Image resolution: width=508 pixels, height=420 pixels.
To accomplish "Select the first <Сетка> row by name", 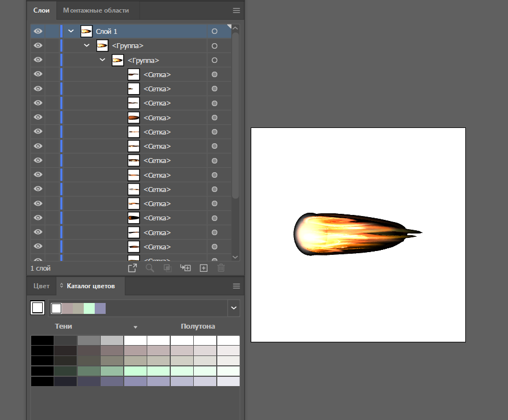I will click(157, 74).
